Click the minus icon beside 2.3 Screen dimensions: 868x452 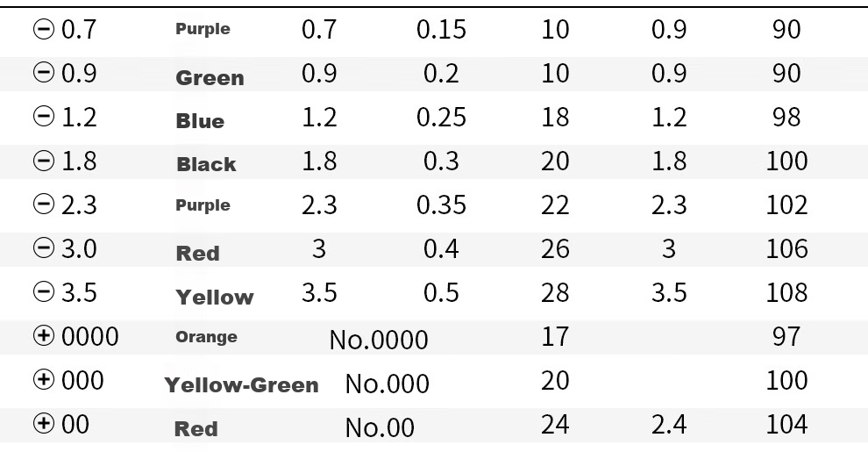click(x=44, y=204)
